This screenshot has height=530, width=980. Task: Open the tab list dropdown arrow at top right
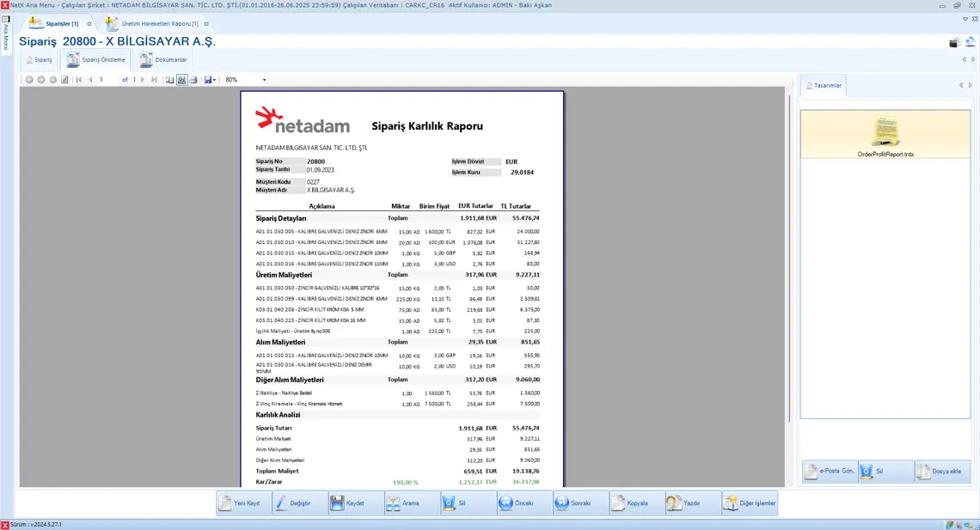point(965,19)
